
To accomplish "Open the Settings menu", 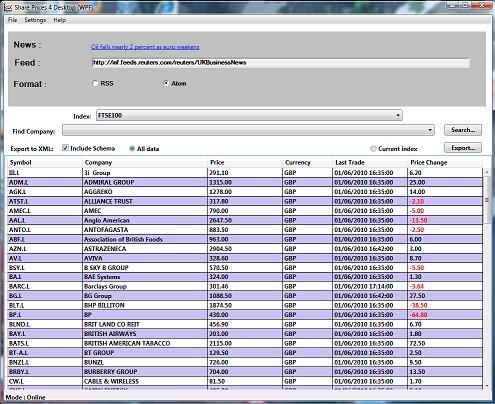I will point(35,20).
